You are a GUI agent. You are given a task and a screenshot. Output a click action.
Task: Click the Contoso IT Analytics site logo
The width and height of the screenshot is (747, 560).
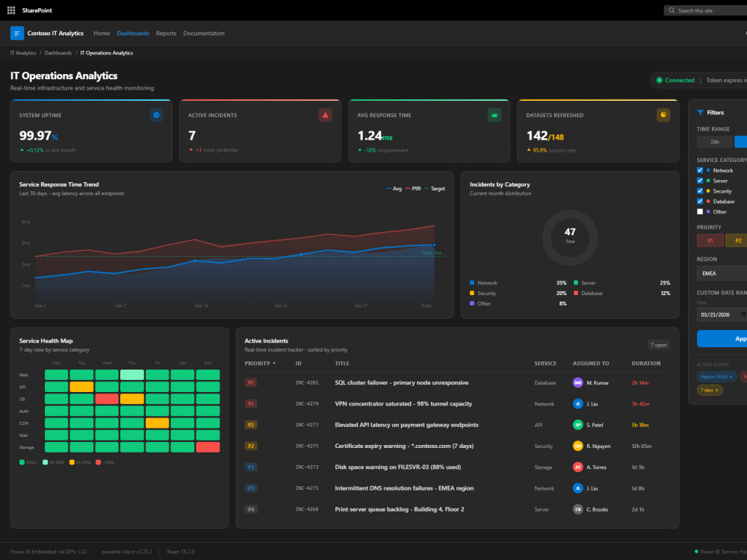[x=17, y=34]
